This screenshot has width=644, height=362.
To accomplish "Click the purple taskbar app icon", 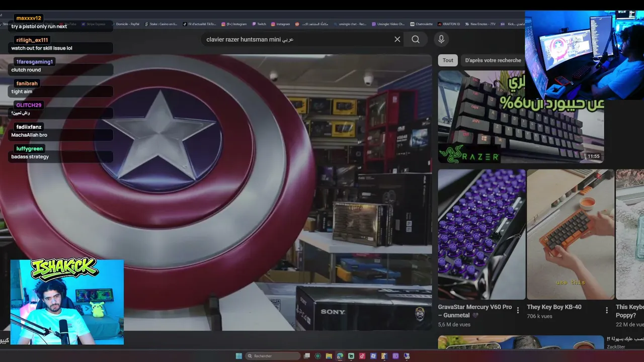I will tap(395, 356).
